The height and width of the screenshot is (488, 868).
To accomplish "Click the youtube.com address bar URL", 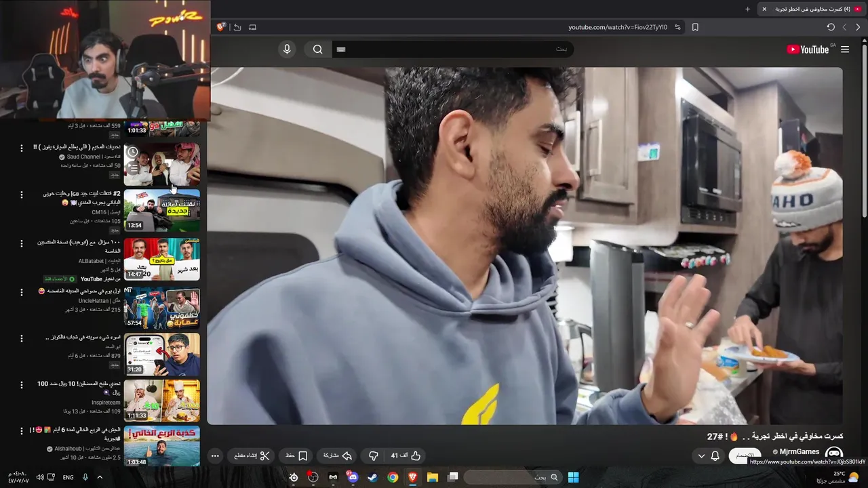I will [618, 27].
